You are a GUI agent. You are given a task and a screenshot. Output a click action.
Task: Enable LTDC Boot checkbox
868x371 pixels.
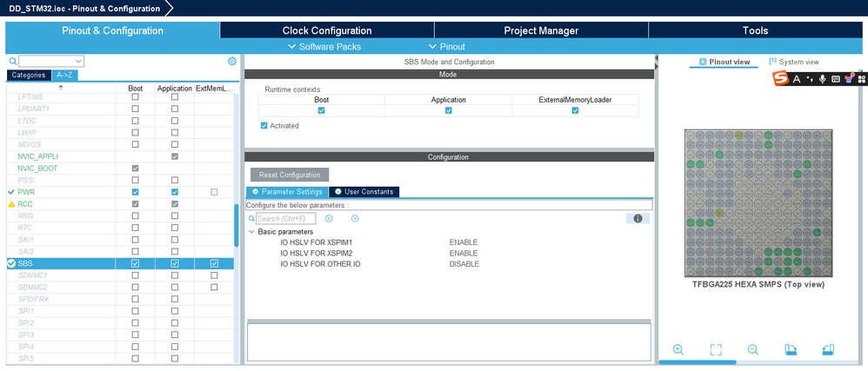[x=135, y=121]
